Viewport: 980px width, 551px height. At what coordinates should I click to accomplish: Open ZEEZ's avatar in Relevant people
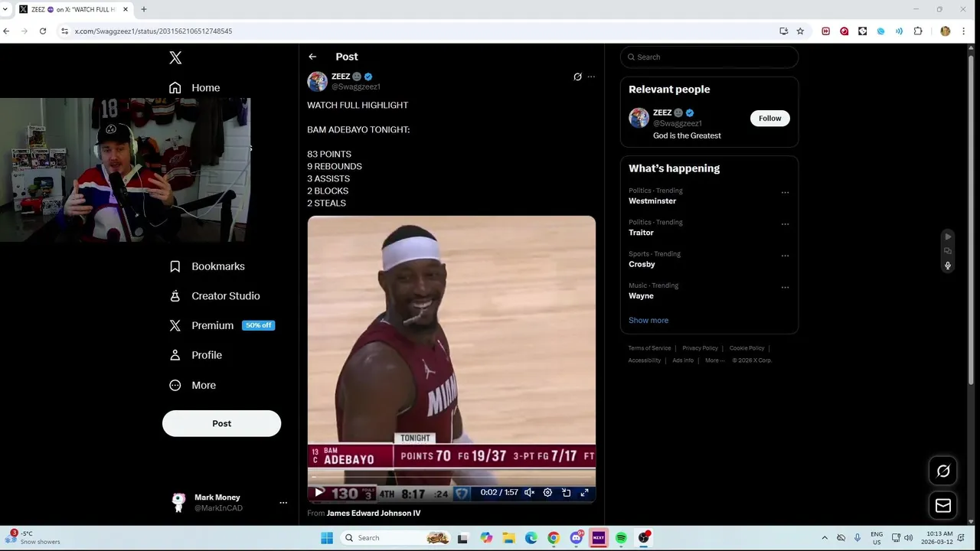tap(639, 118)
